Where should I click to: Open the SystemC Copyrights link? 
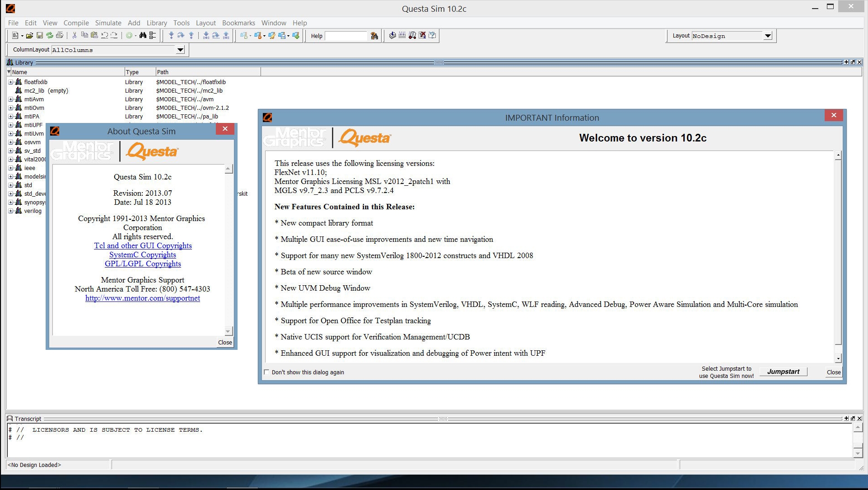pos(143,254)
